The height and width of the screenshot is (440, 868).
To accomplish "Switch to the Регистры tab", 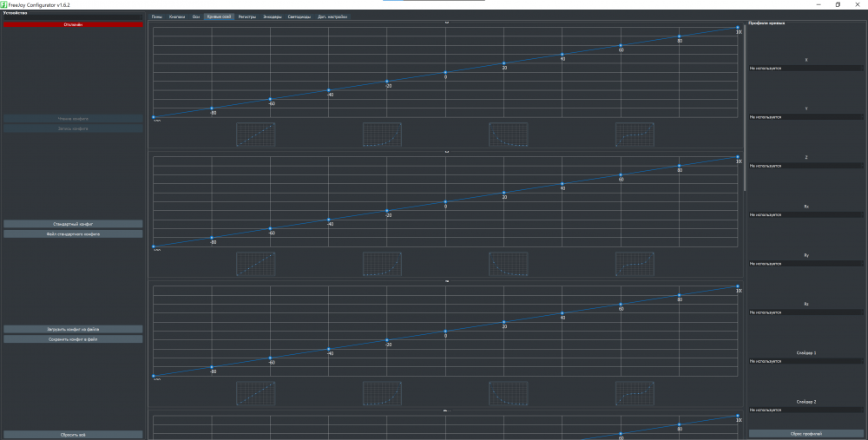I will (247, 16).
